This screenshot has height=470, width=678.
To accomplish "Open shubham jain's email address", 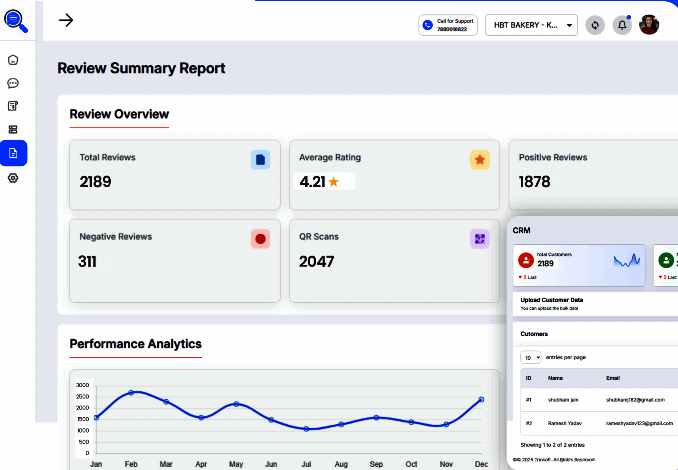I will click(635, 399).
